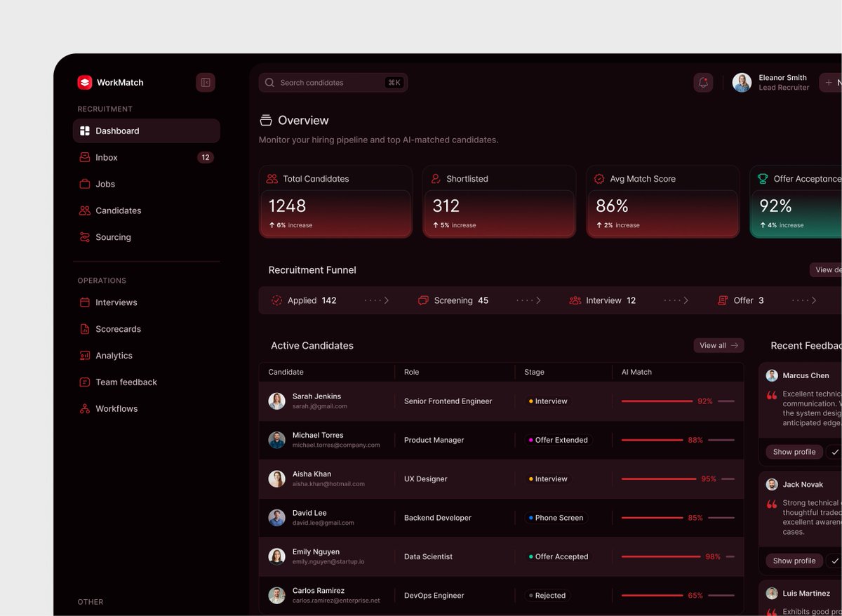Click the 92% offer acceptance value

pos(775,206)
